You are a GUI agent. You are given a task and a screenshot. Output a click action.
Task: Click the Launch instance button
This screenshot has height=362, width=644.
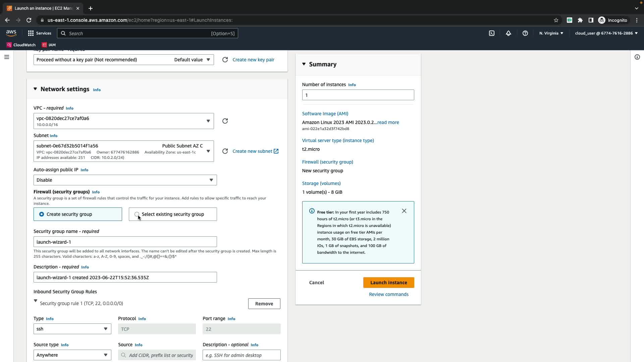[388, 283]
